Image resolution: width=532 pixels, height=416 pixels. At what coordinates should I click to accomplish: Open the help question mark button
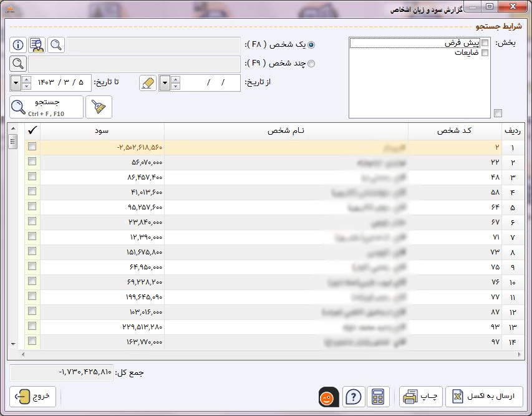(354, 397)
